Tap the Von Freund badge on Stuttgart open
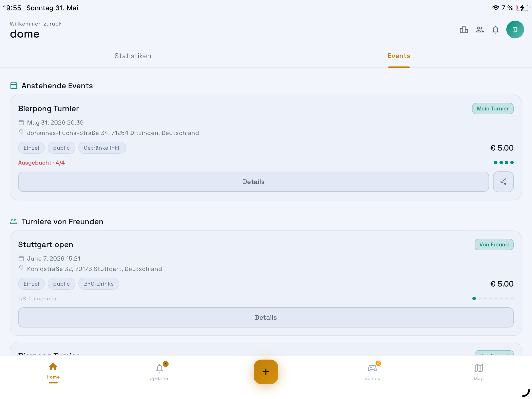 tap(494, 245)
